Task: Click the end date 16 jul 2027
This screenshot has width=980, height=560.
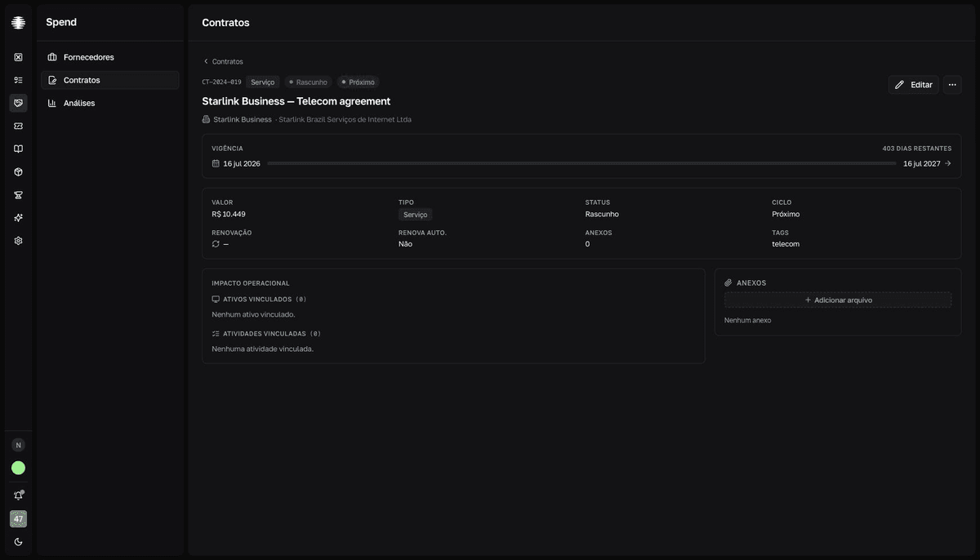Action: click(922, 163)
